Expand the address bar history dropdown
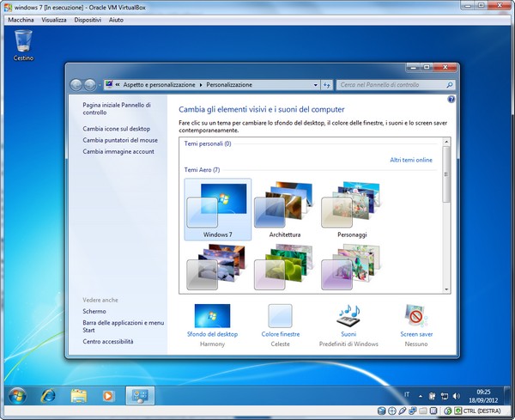Viewport: 515px width, 420px height. point(315,85)
